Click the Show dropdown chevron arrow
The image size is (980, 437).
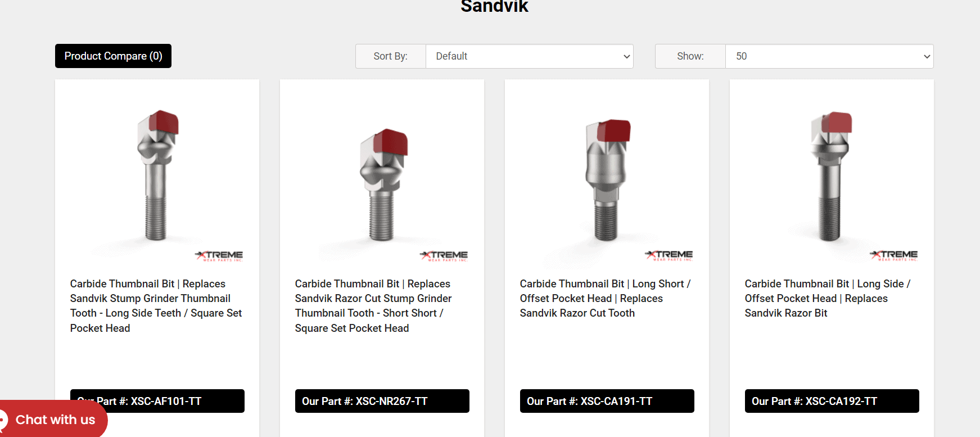pyautogui.click(x=927, y=56)
